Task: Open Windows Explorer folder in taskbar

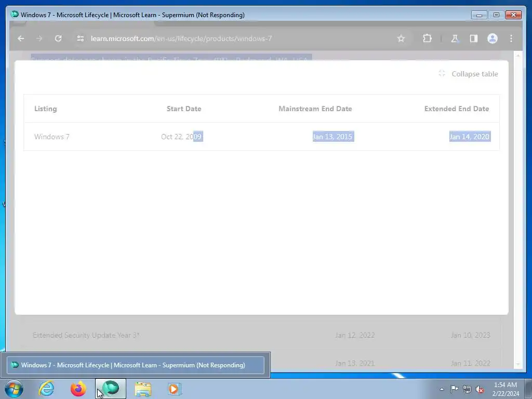Action: point(143,389)
